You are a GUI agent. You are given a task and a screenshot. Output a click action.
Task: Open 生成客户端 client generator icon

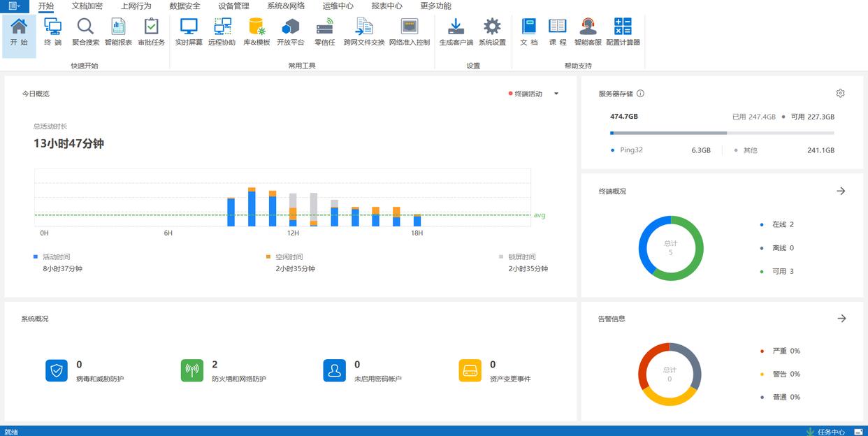(x=456, y=32)
